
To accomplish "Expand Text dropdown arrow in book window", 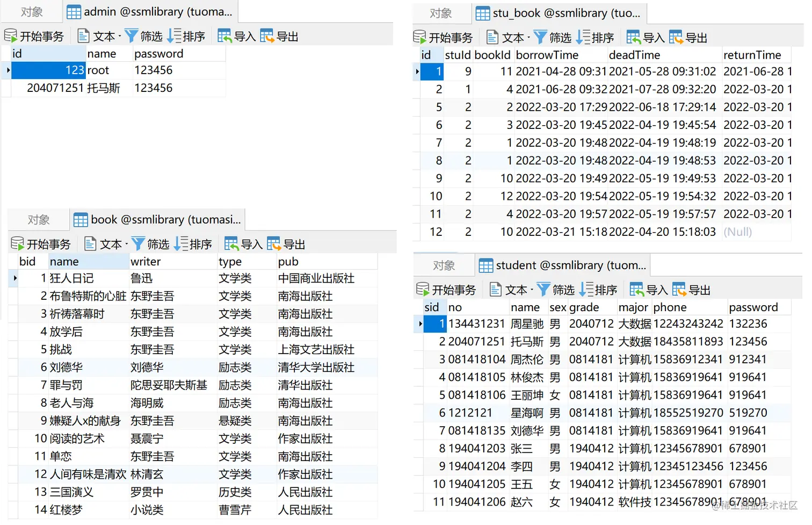I will point(127,244).
